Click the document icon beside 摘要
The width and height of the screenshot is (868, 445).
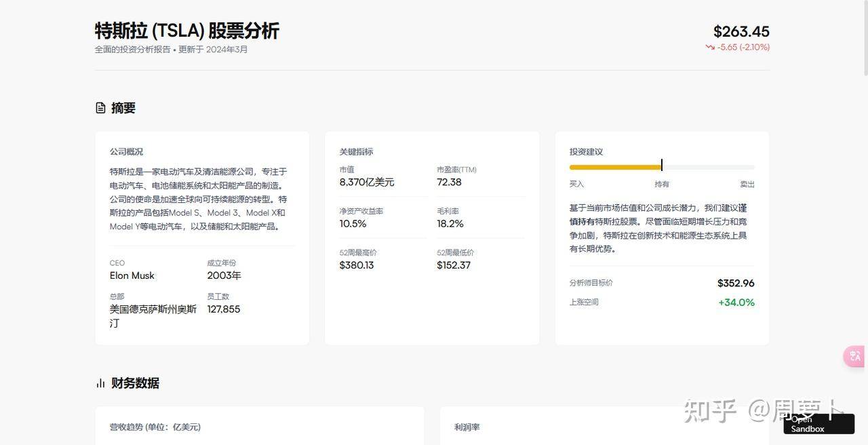point(100,108)
